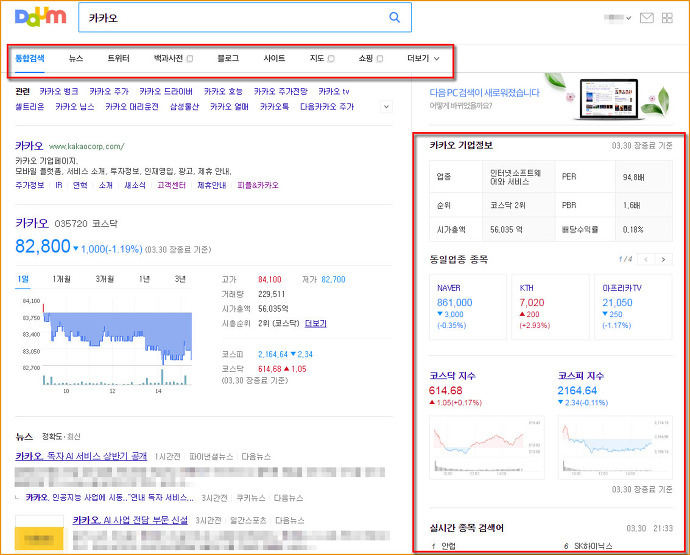Open the 카카오 035720 stock title
This screenshot has width=690, height=555.
click(x=32, y=223)
